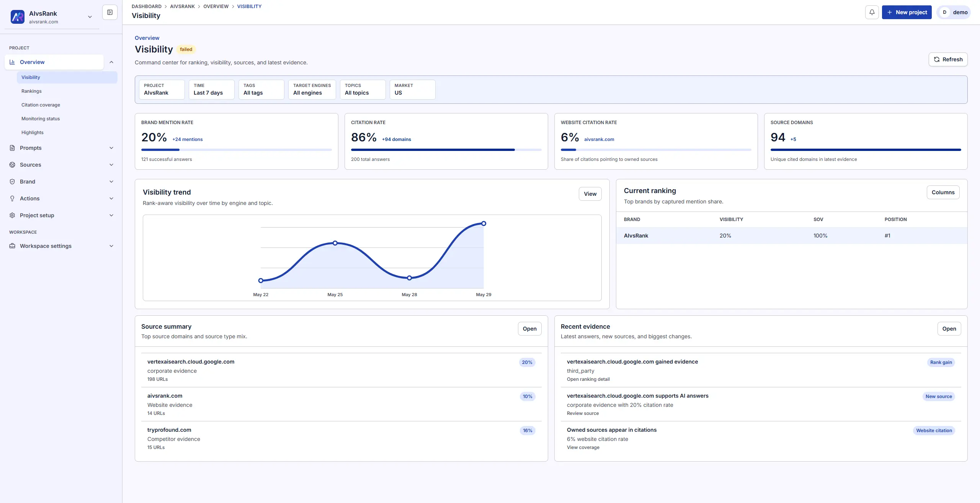980x503 pixels.
Task: Open the Target Engines filter
Action: [312, 90]
